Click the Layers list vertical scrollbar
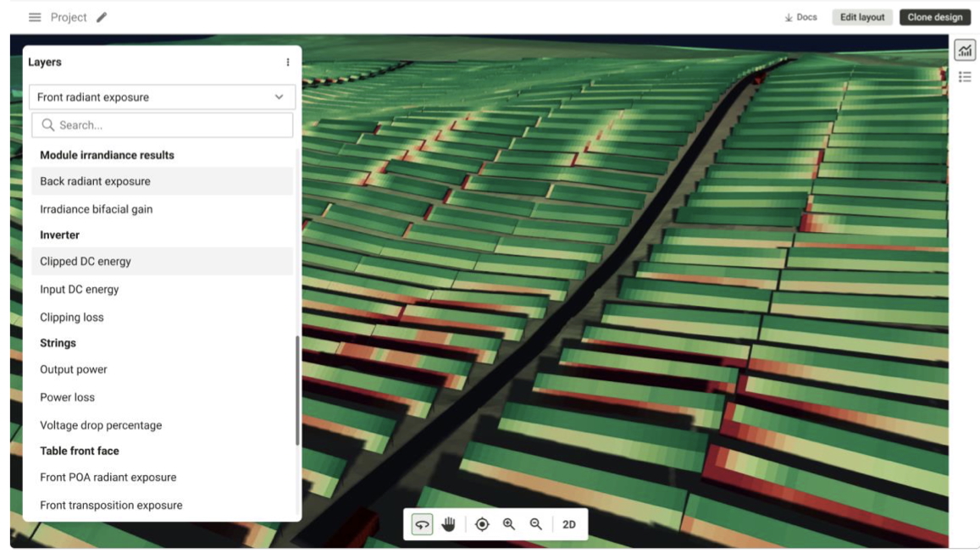This screenshot has width=980, height=553. pyautogui.click(x=296, y=390)
